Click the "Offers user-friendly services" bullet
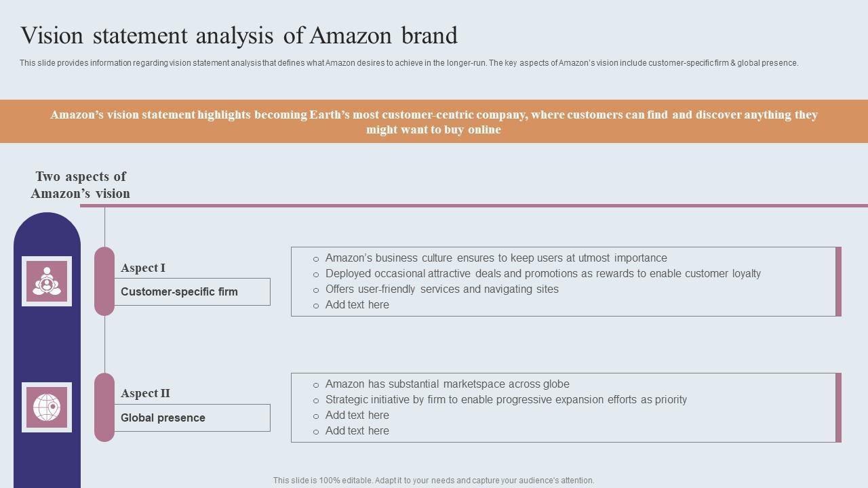 point(441,289)
